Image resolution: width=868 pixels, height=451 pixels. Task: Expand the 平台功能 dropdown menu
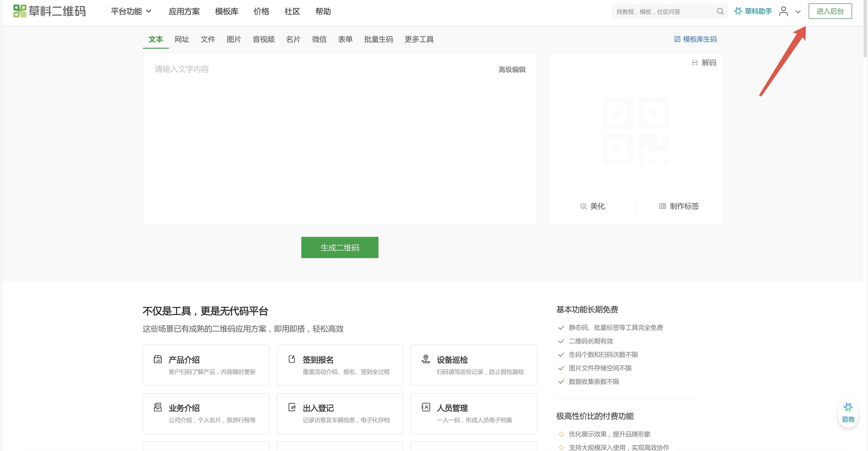pyautogui.click(x=131, y=11)
